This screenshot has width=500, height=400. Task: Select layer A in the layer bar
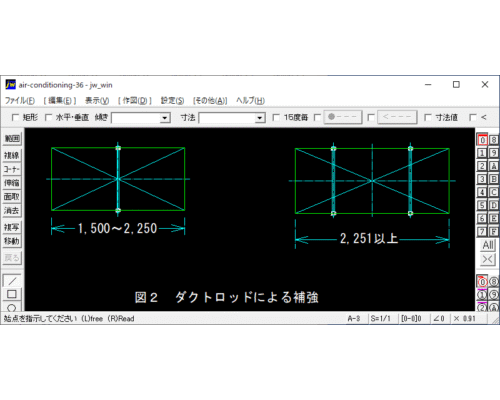pyautogui.click(x=494, y=166)
